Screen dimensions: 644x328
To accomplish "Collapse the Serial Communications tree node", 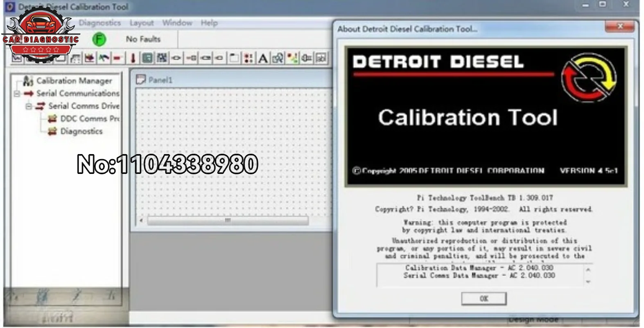I will tap(17, 93).
